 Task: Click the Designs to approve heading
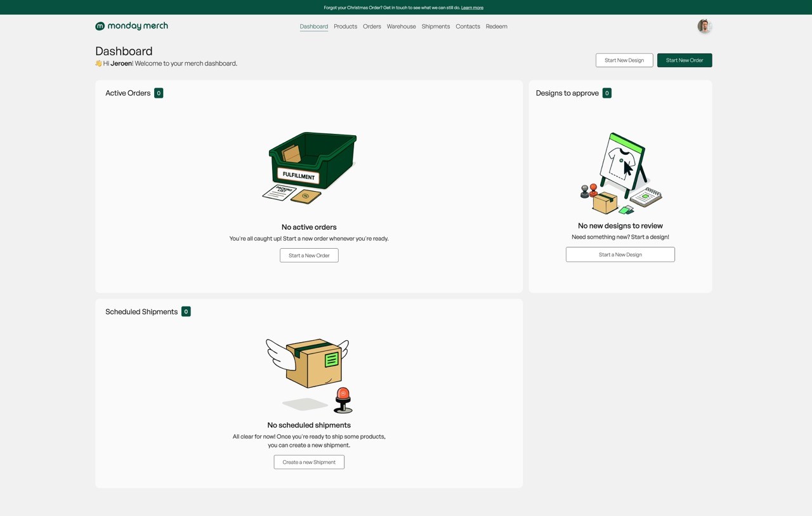point(567,93)
